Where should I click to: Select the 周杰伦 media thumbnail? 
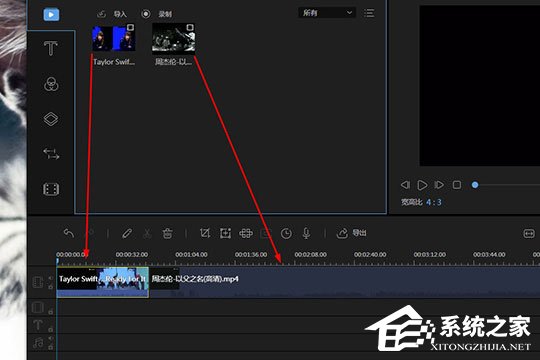(174, 38)
